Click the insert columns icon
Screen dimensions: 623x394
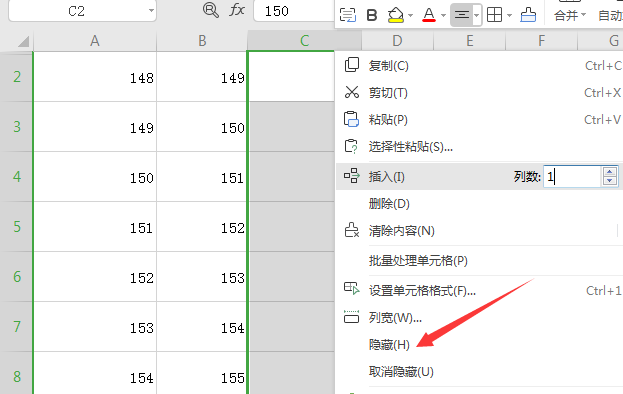352,176
